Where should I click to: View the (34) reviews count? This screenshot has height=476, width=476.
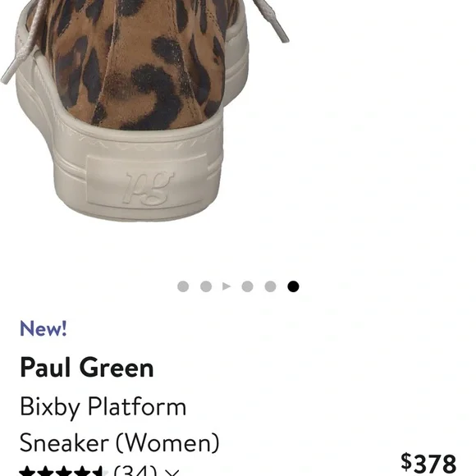[135, 470]
